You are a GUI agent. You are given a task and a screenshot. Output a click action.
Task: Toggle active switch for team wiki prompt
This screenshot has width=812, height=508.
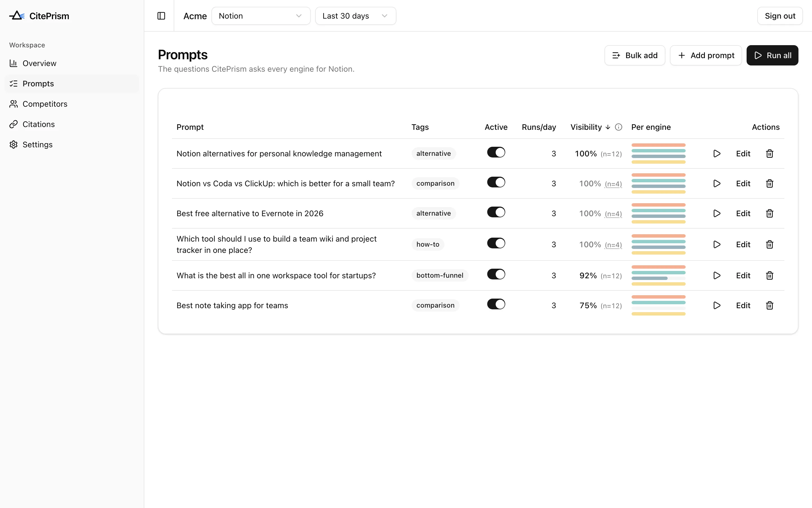496,243
